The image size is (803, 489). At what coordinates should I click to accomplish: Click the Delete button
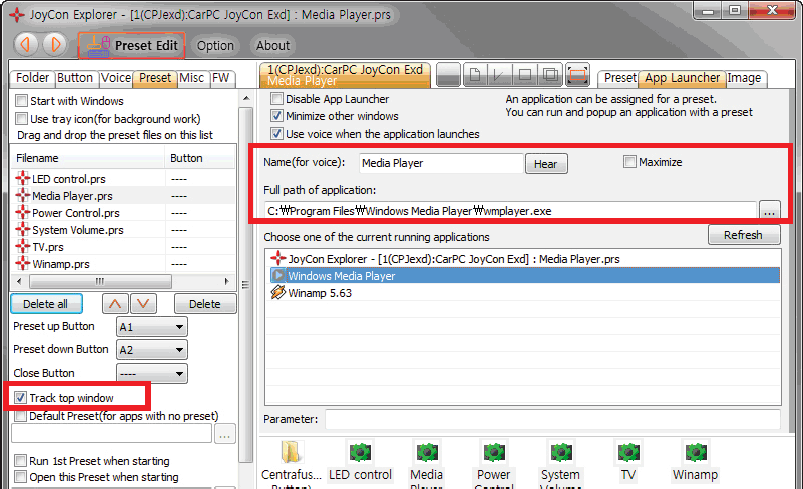point(205,304)
